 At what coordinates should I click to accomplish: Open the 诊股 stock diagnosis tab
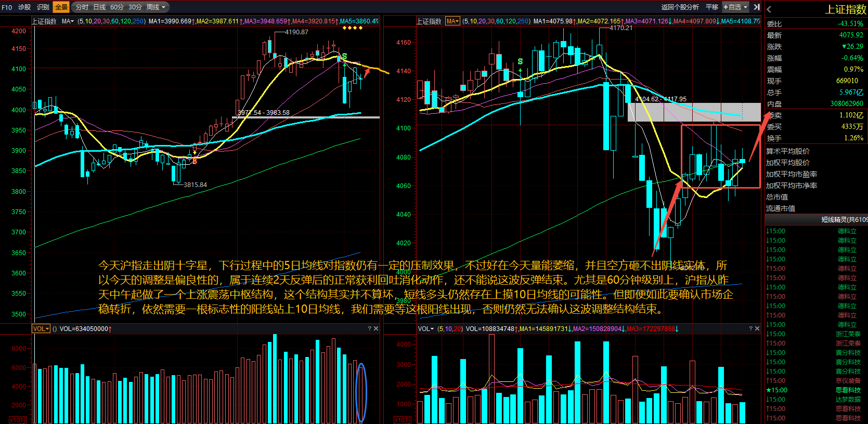[24, 7]
